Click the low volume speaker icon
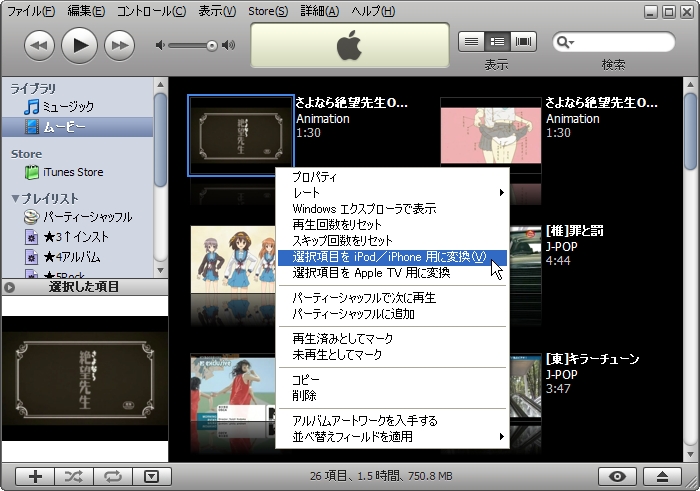 coord(160,45)
